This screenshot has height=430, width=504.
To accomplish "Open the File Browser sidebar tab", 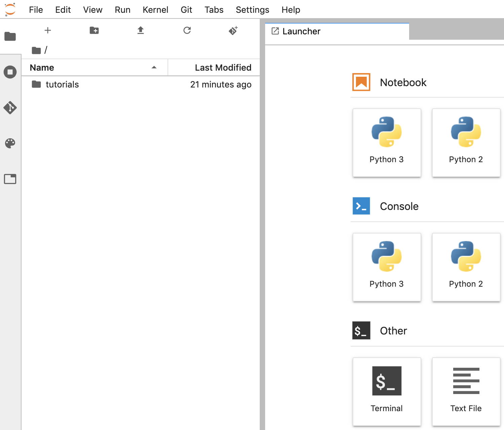I will 10,36.
